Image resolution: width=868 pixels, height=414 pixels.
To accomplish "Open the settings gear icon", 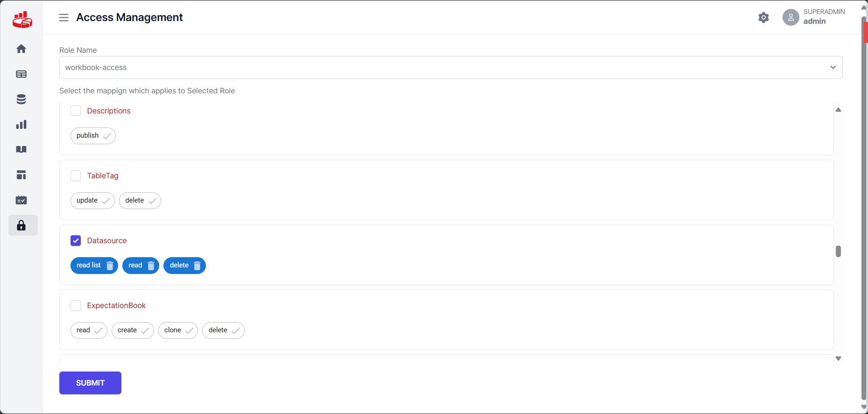I will click(763, 18).
